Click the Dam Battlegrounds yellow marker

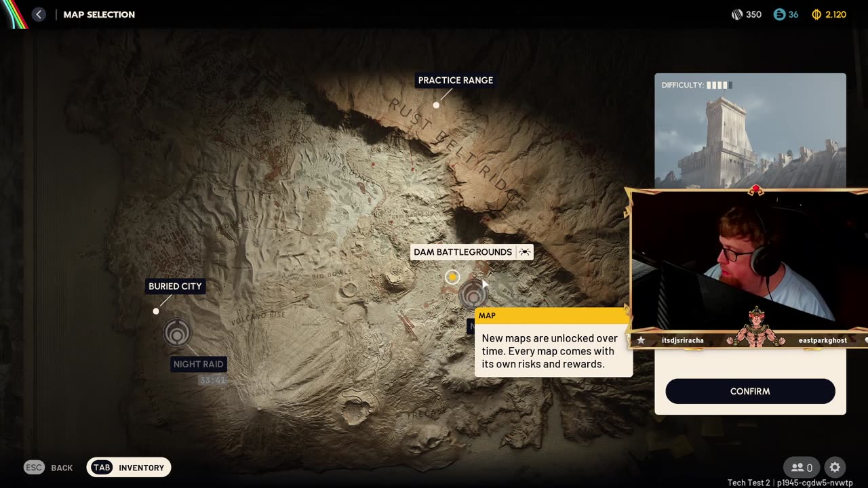(x=452, y=277)
